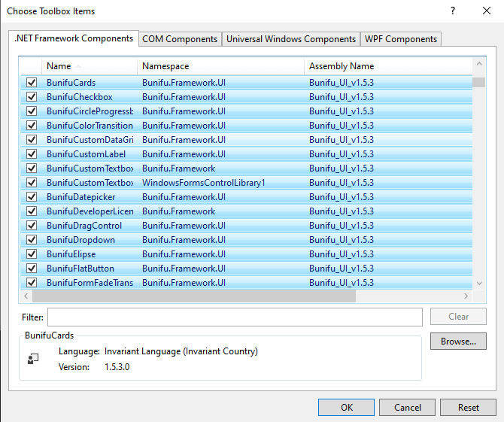This screenshot has width=504, height=422.
Task: Select the BunifuDropdown name text
Action: click(x=80, y=240)
